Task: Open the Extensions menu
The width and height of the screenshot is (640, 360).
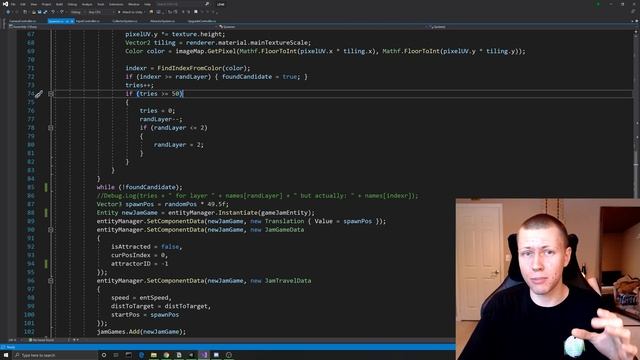Action: pos(116,4)
